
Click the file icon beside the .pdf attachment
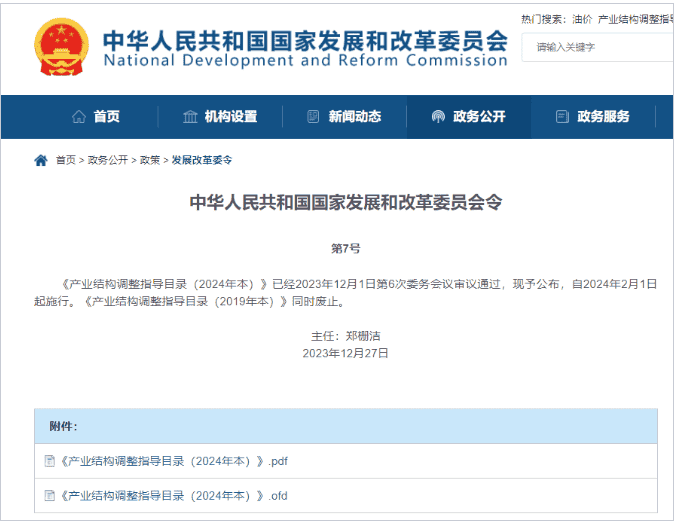[x=49, y=461]
